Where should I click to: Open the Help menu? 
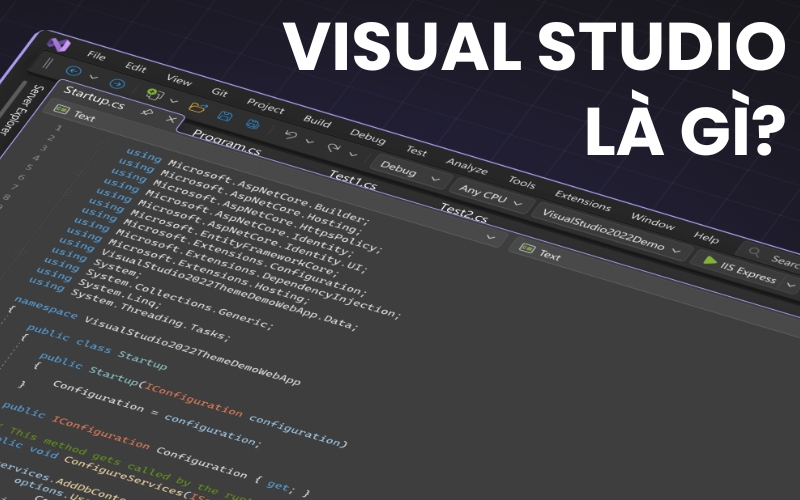706,237
